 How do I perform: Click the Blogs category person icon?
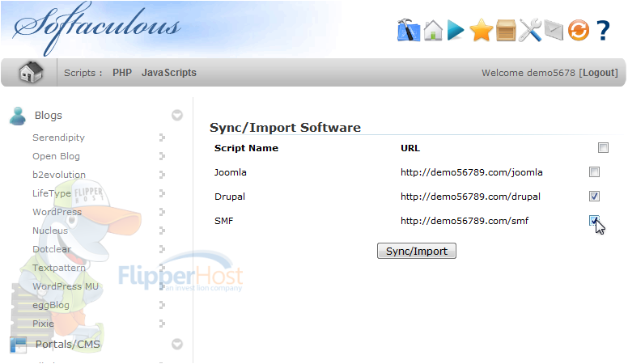(x=18, y=116)
